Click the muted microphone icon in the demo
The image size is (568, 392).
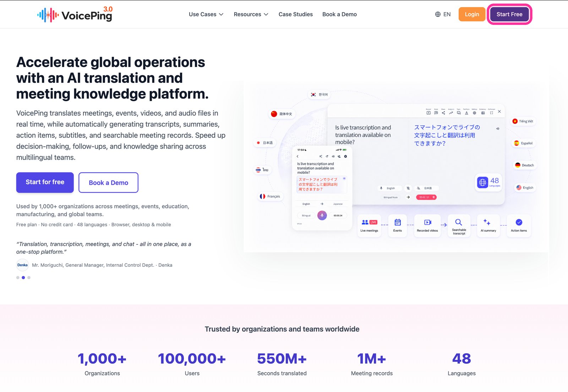click(408, 188)
